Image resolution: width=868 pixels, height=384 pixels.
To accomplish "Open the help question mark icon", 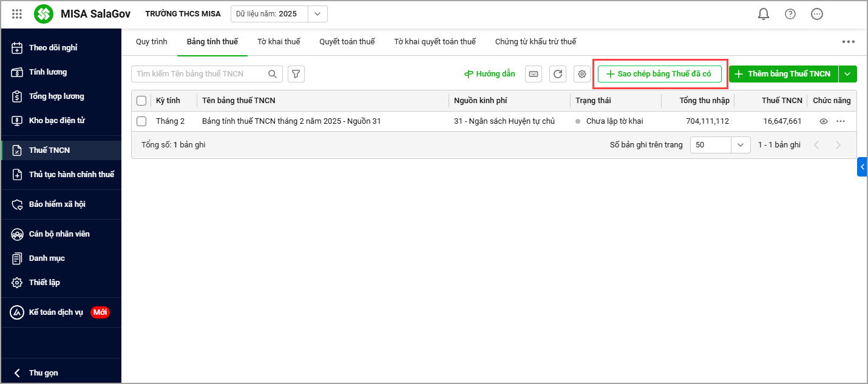I will tap(790, 14).
